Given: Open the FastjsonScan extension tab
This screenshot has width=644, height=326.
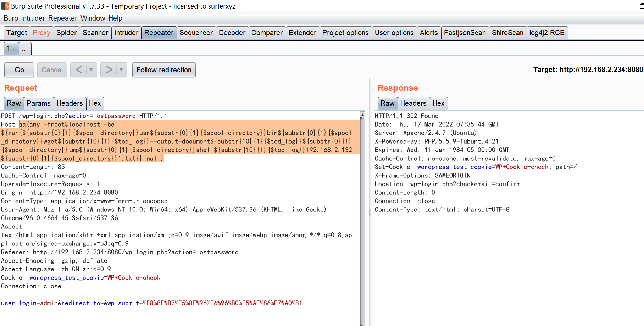Looking at the screenshot, I should 465,33.
